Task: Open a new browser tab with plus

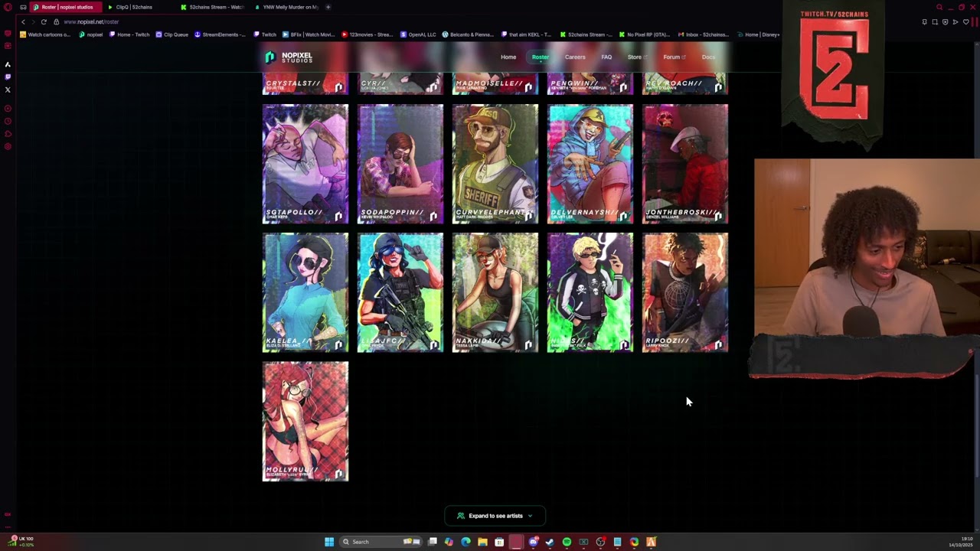Action: click(x=328, y=7)
